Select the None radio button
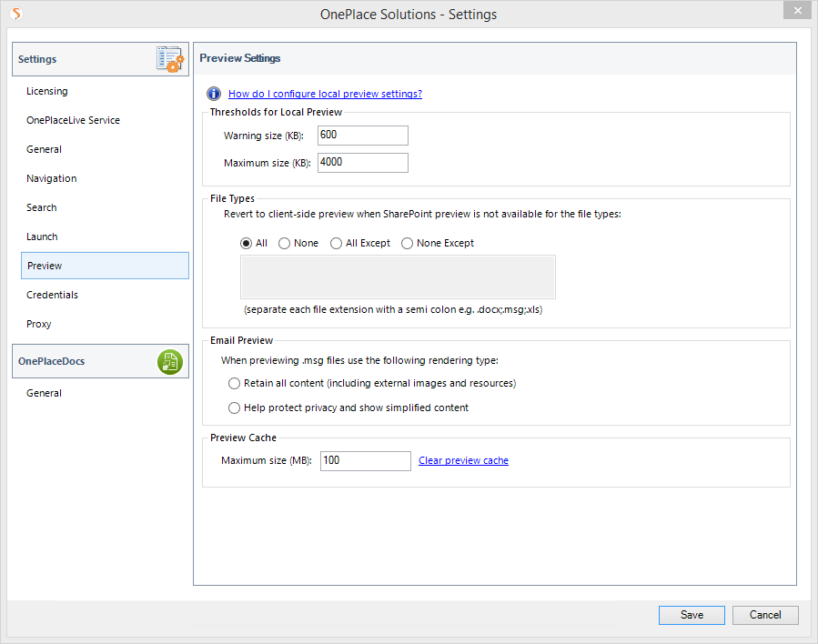The height and width of the screenshot is (644, 818). point(285,244)
